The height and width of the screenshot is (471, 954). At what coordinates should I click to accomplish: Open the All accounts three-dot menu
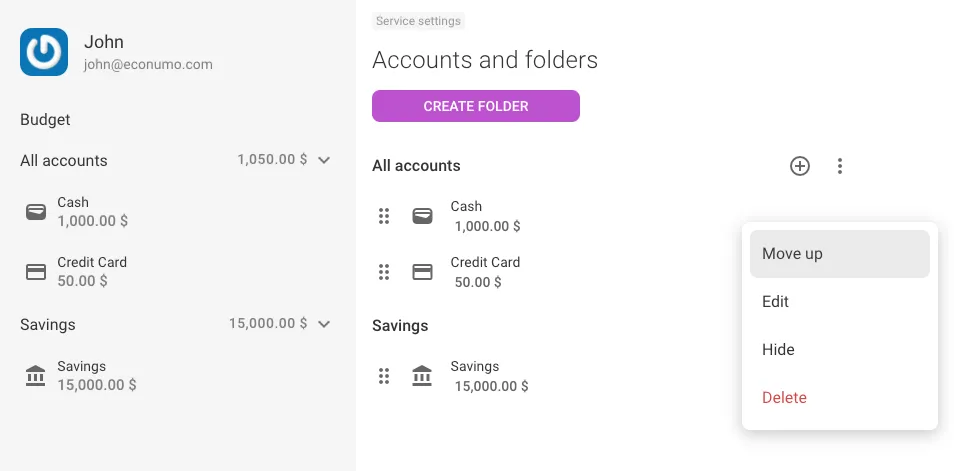click(x=840, y=166)
